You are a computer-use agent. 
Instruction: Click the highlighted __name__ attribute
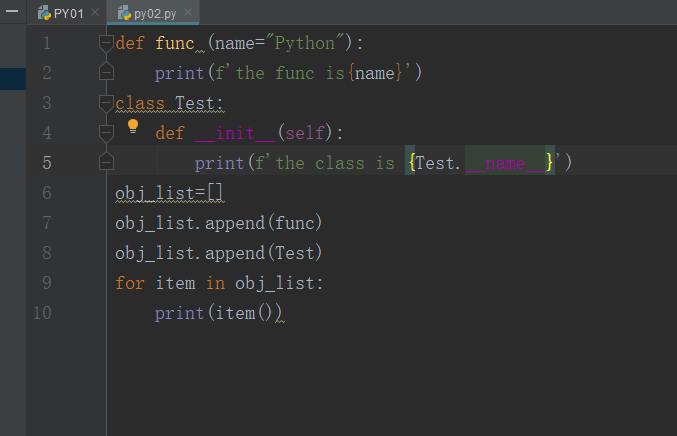(505, 164)
